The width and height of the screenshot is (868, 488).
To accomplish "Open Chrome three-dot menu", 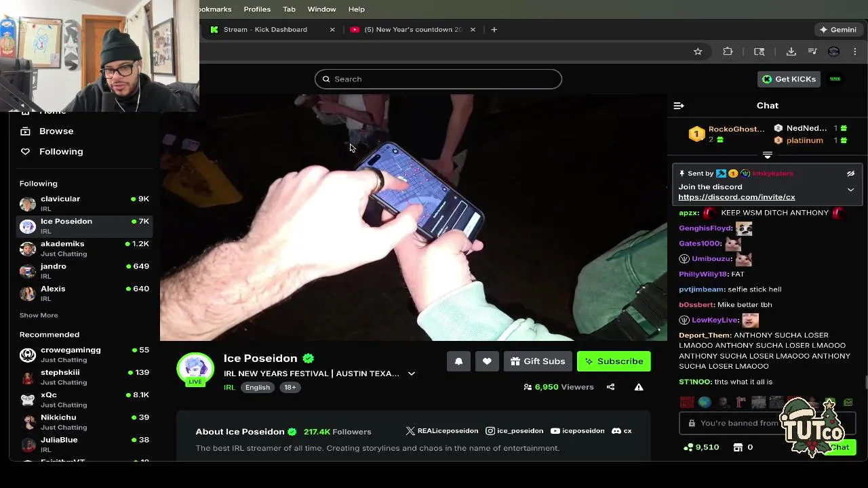I will click(x=855, y=52).
